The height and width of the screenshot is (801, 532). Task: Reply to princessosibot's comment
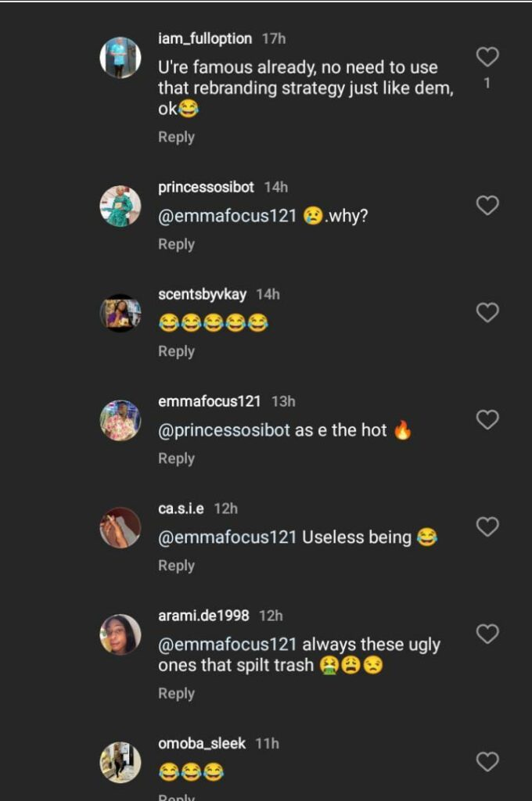click(176, 244)
